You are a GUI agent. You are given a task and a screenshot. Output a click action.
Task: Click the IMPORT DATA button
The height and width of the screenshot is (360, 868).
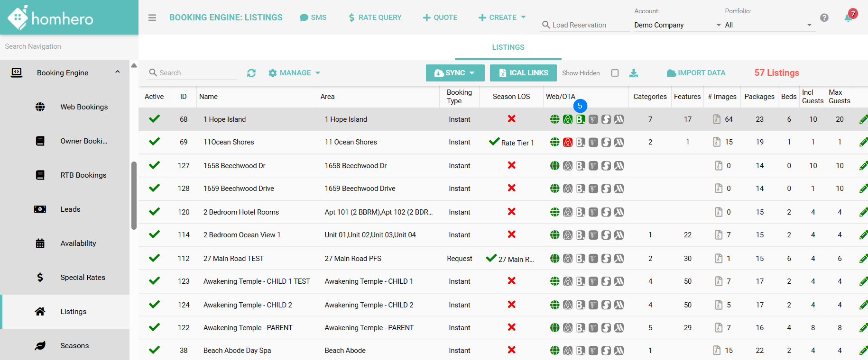tap(696, 73)
